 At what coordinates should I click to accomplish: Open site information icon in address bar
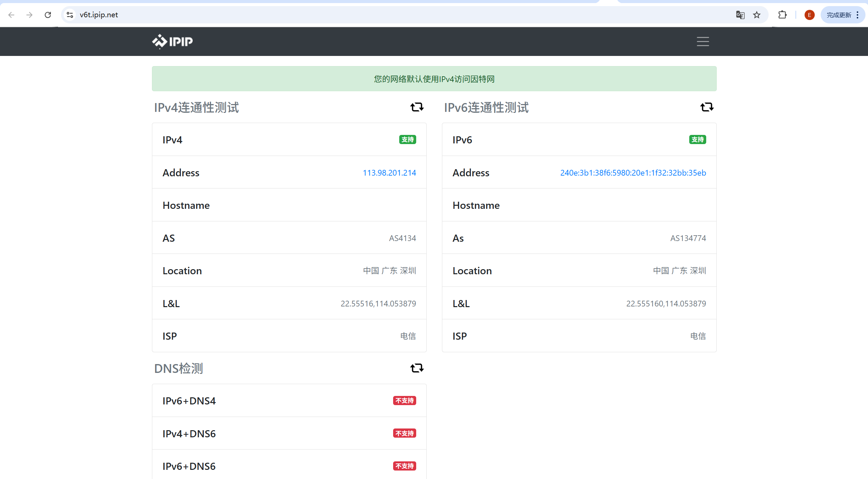coord(70,15)
